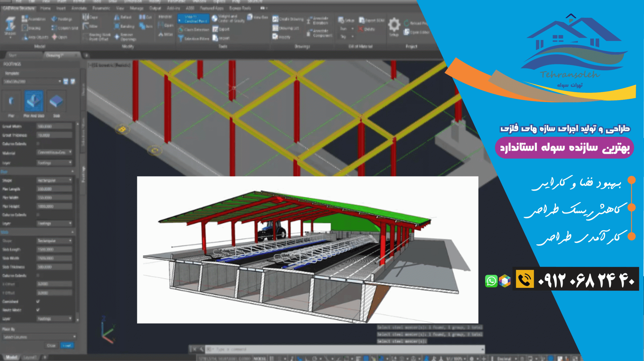Click the Close button in panel

(51, 345)
